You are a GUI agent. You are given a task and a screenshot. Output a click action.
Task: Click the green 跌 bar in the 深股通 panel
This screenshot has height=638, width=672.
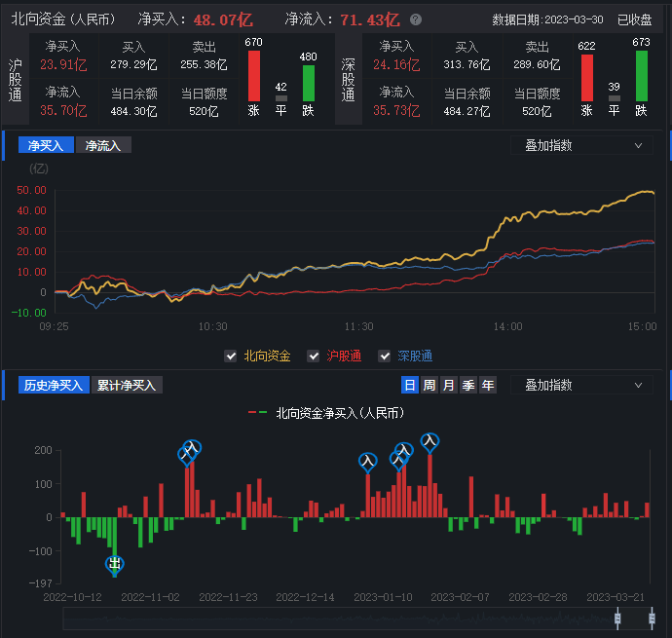click(641, 76)
